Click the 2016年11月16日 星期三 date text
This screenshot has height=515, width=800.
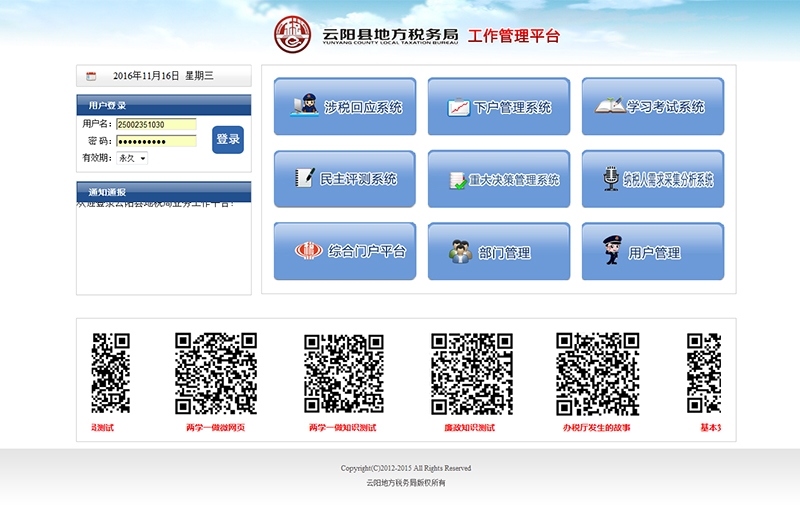click(163, 76)
